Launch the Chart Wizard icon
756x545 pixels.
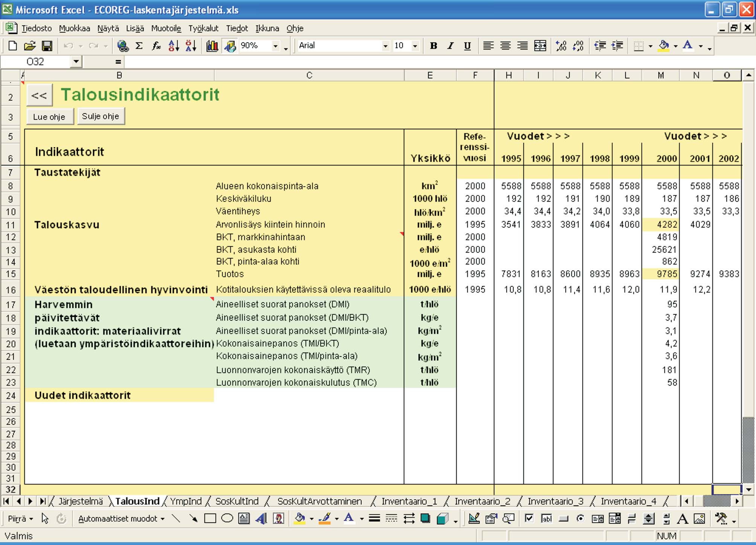(x=212, y=46)
